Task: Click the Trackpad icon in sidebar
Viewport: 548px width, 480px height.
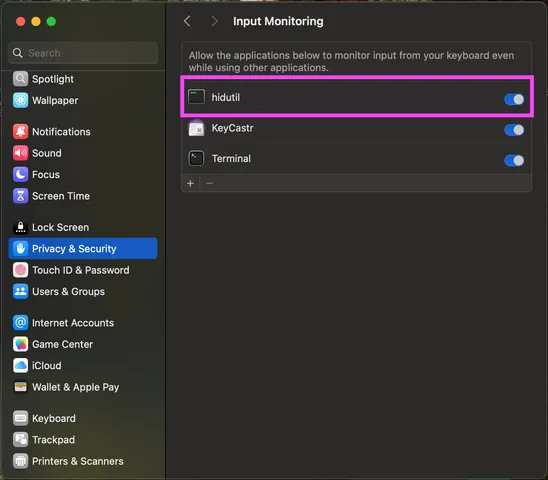Action: [x=20, y=440]
